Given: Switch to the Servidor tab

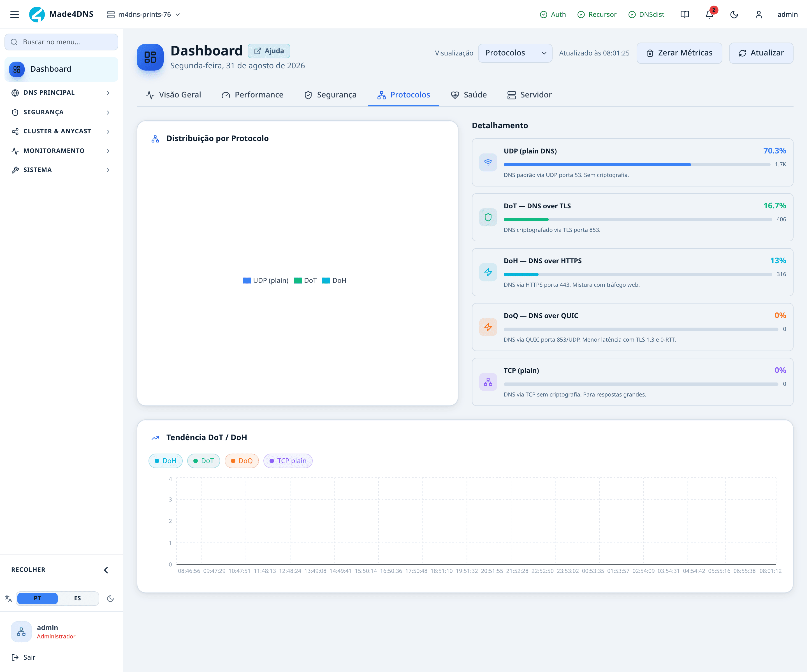Looking at the screenshot, I should tap(530, 95).
